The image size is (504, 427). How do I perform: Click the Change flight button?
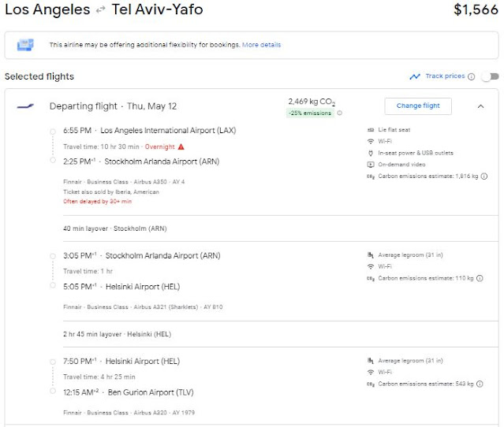tap(418, 106)
